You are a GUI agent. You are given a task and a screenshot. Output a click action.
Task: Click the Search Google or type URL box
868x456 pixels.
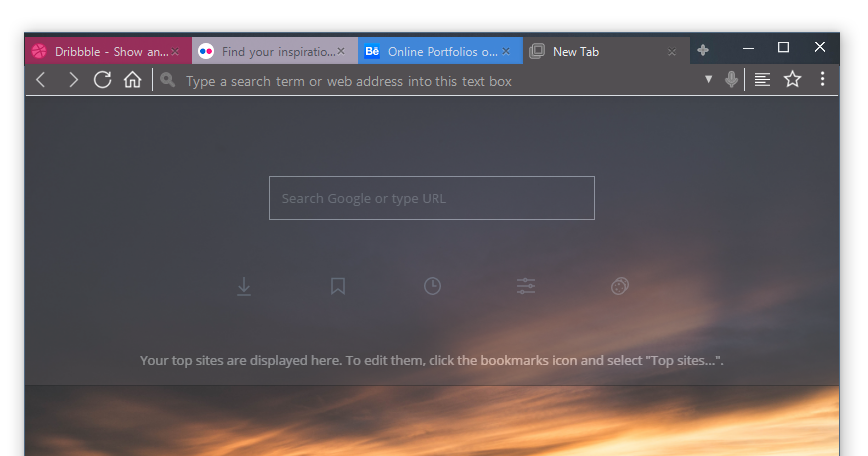[432, 198]
